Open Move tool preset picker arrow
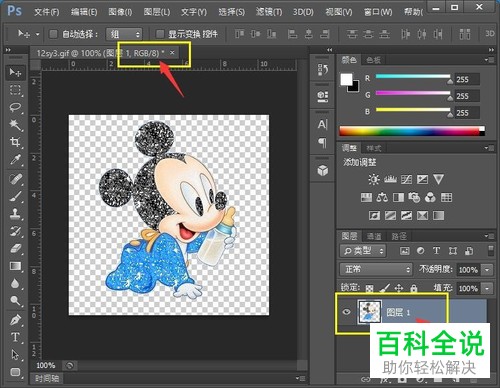 (x=37, y=34)
